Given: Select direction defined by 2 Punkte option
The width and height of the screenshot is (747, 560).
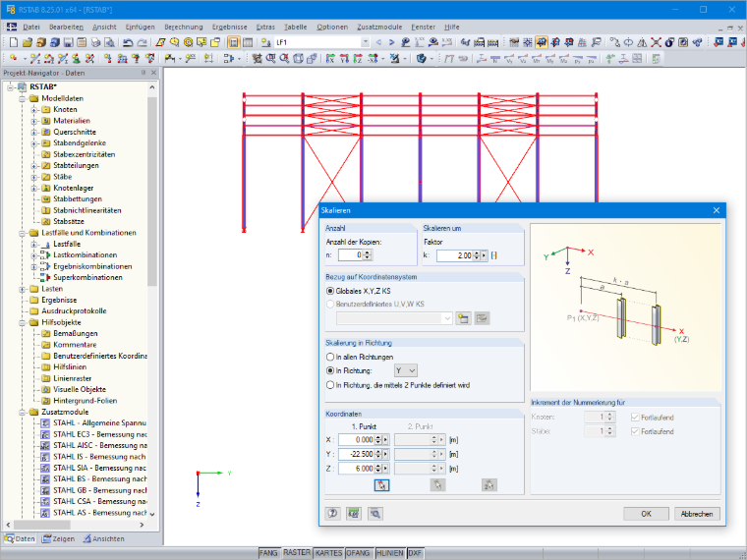Looking at the screenshot, I should pos(330,385).
